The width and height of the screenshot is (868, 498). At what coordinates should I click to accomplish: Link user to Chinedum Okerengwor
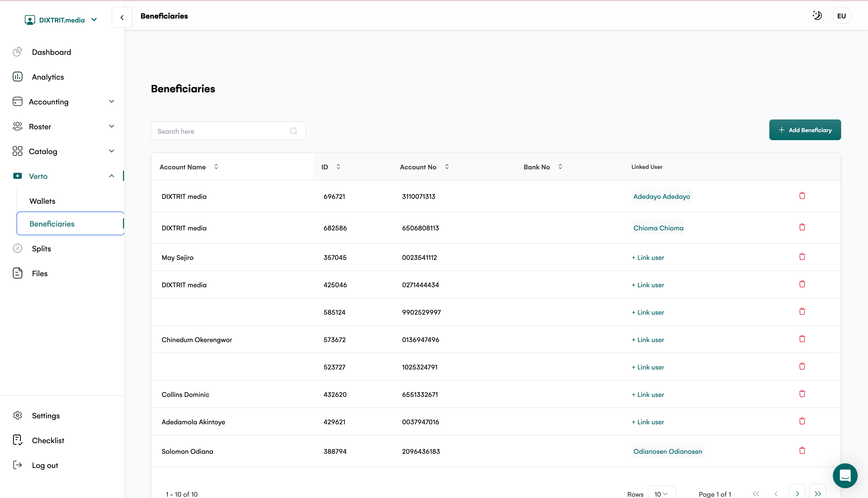tap(648, 340)
